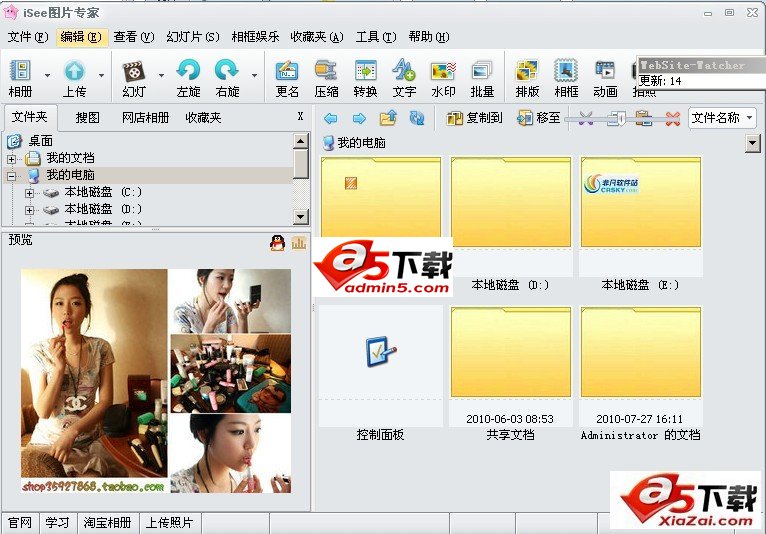This screenshot has width=766, height=534.
Task: Click the QQ penguin icon in preview panel
Action: (277, 242)
